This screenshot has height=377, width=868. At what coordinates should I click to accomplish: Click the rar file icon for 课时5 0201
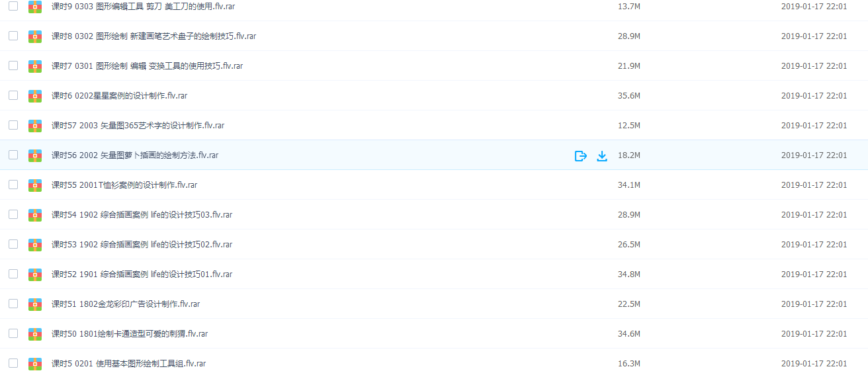35,364
